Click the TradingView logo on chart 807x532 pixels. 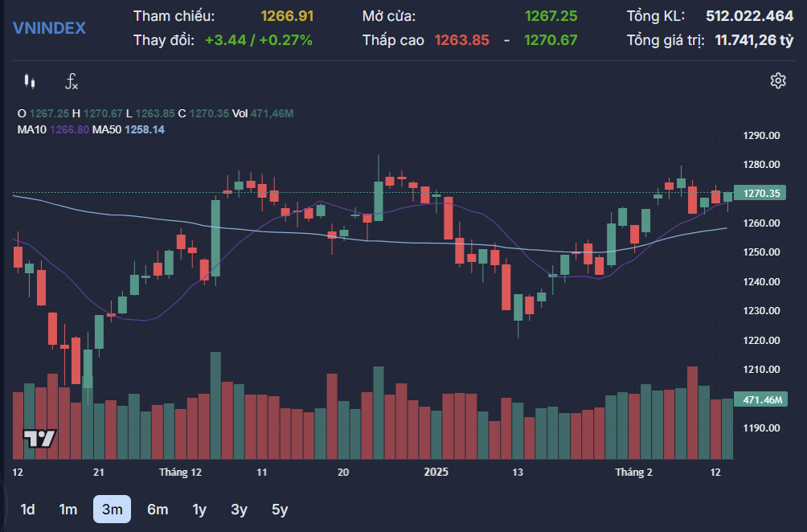click(39, 438)
